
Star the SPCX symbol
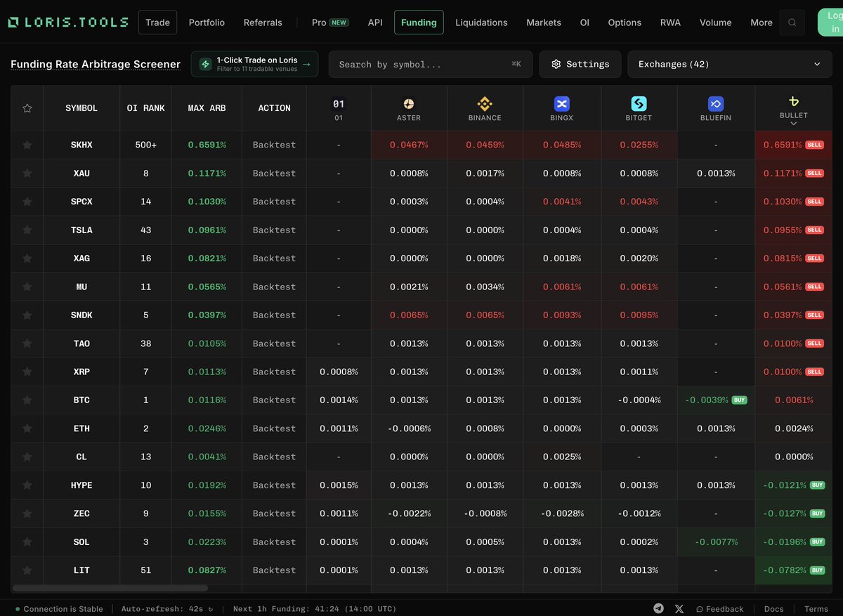[x=27, y=202]
